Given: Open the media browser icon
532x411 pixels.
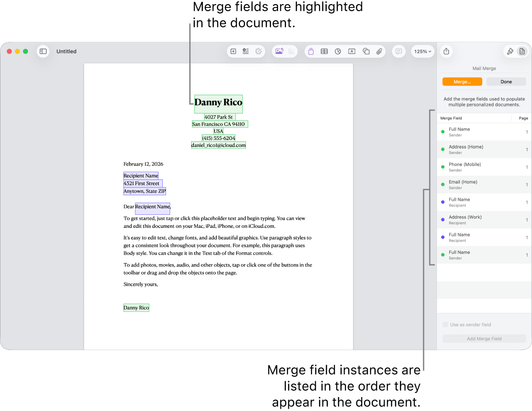Looking at the screenshot, I should point(280,51).
